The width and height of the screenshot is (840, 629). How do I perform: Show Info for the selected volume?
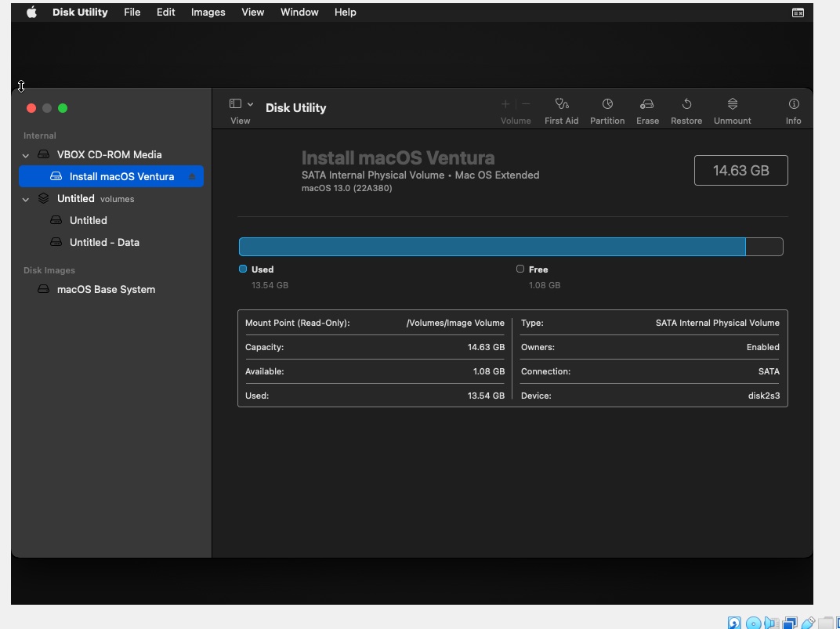tap(793, 105)
